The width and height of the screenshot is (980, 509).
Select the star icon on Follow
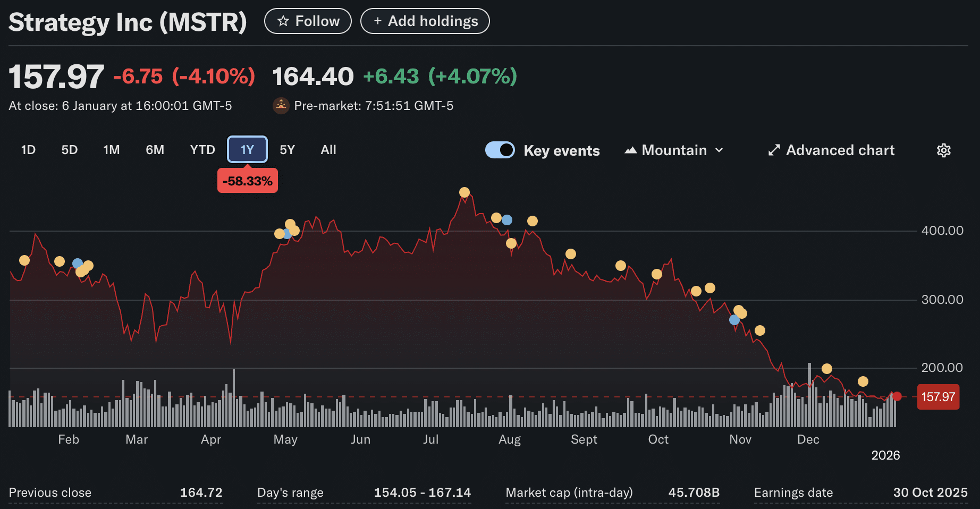click(x=282, y=21)
